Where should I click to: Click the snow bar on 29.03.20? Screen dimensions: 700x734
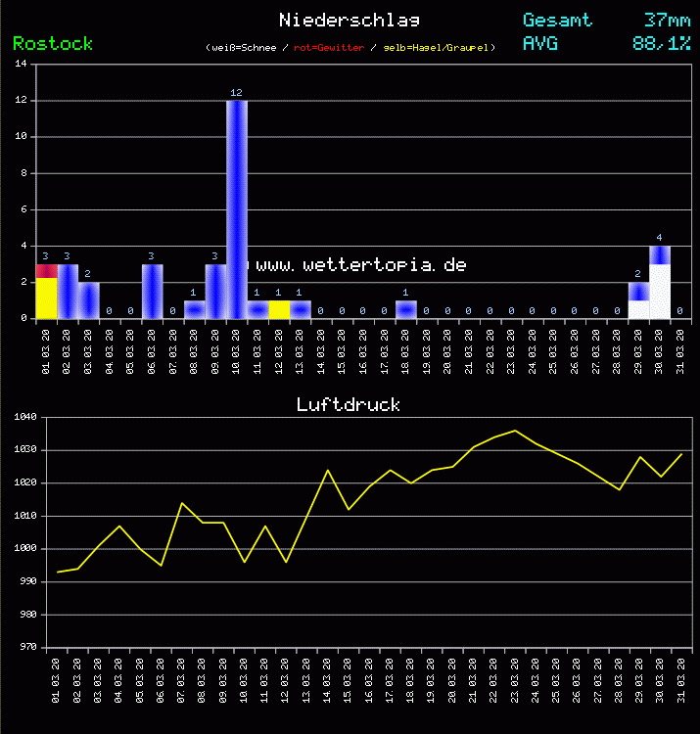coord(638,308)
